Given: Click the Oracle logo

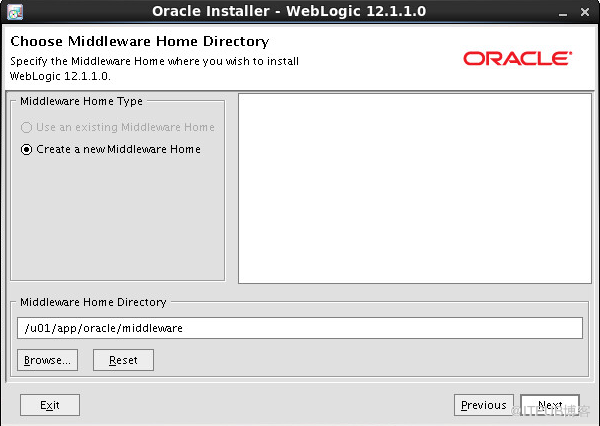Looking at the screenshot, I should click(517, 59).
